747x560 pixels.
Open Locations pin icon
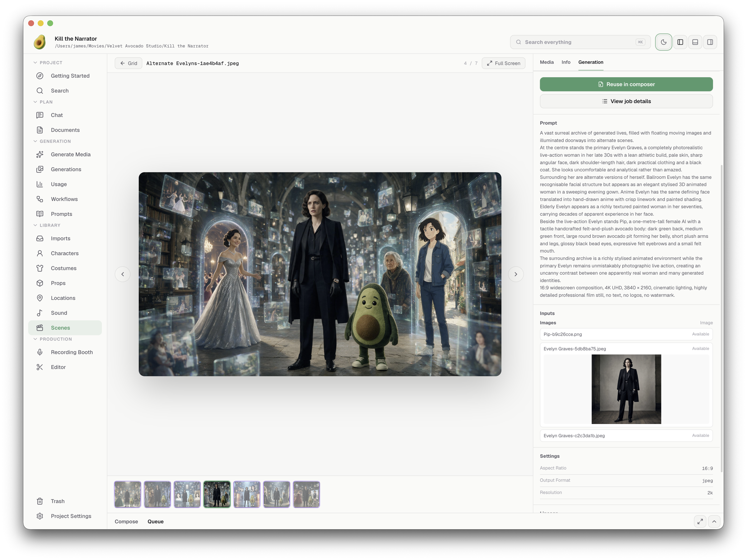coord(40,298)
